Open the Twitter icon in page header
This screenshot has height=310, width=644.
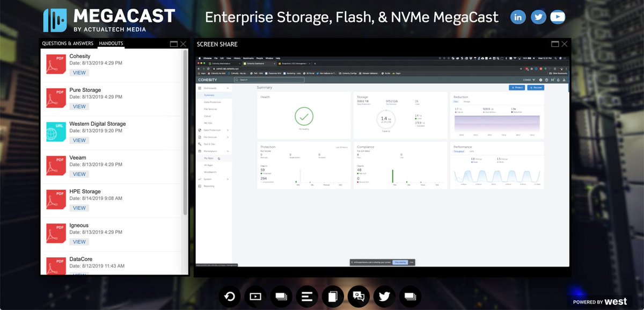point(538,17)
